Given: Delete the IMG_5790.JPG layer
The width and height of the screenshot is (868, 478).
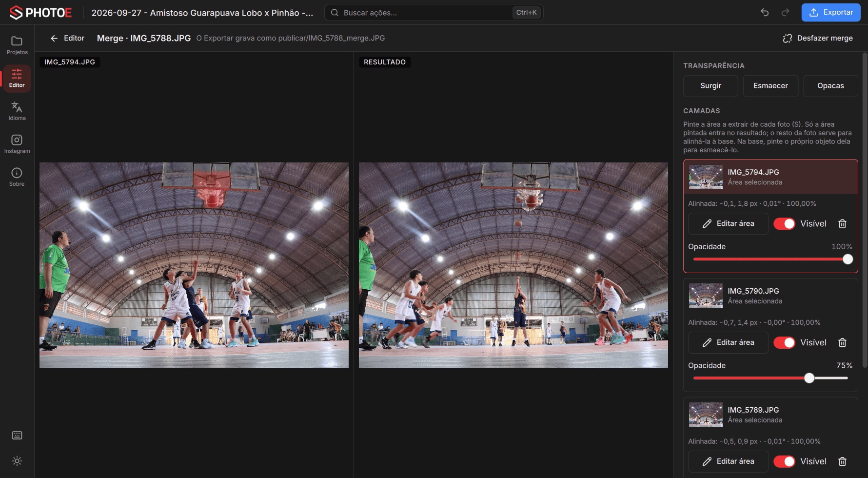Looking at the screenshot, I should pyautogui.click(x=842, y=343).
